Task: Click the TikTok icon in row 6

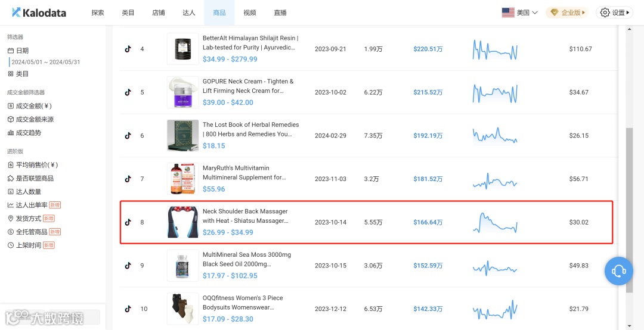Action: (x=128, y=135)
